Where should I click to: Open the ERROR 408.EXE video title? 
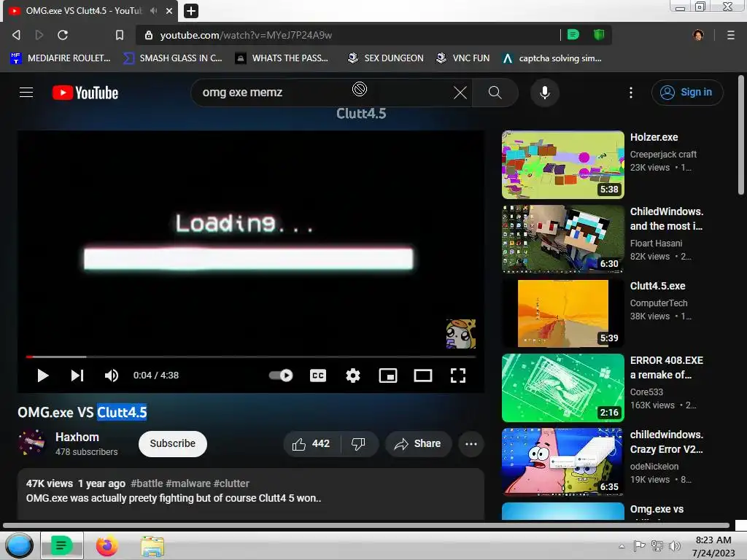667,367
